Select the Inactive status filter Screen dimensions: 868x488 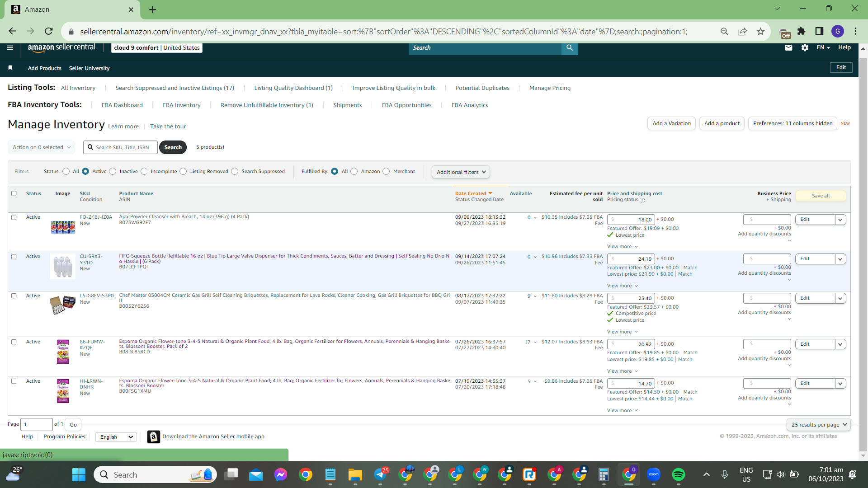tap(113, 171)
